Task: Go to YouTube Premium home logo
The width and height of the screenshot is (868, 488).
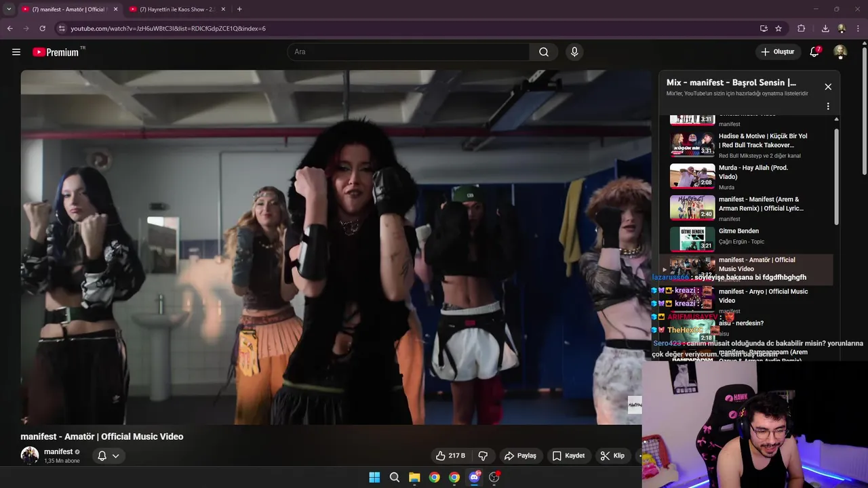Action: pos(56,52)
